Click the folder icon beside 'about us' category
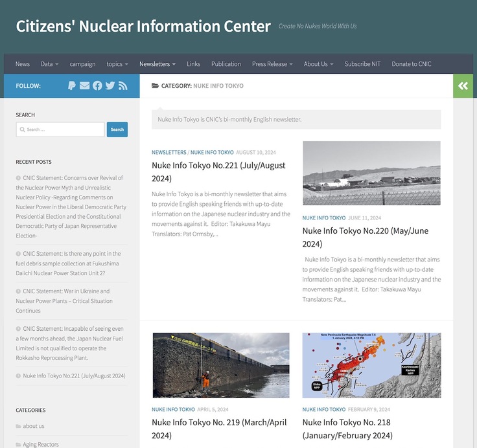The height and width of the screenshot is (448, 477). coord(18,426)
